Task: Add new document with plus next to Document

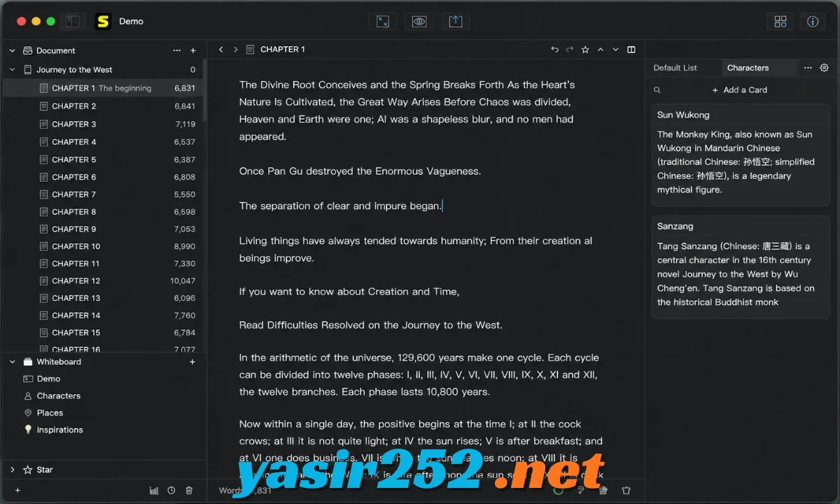Action: (x=193, y=50)
